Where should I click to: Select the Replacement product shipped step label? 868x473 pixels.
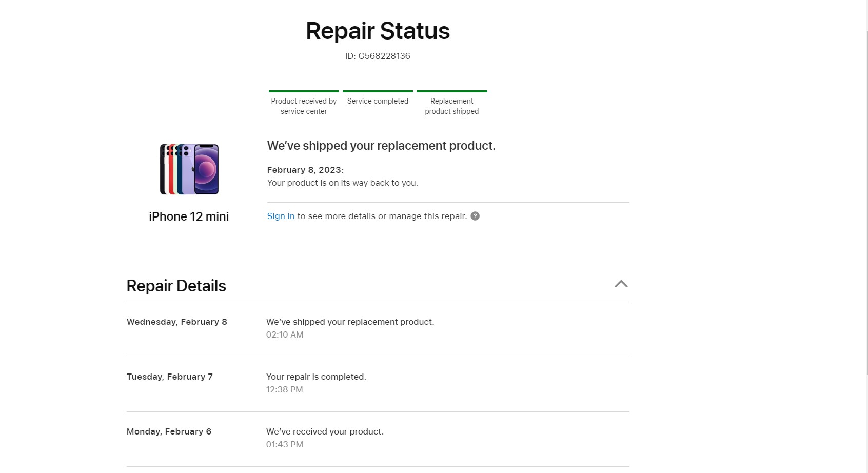451,106
